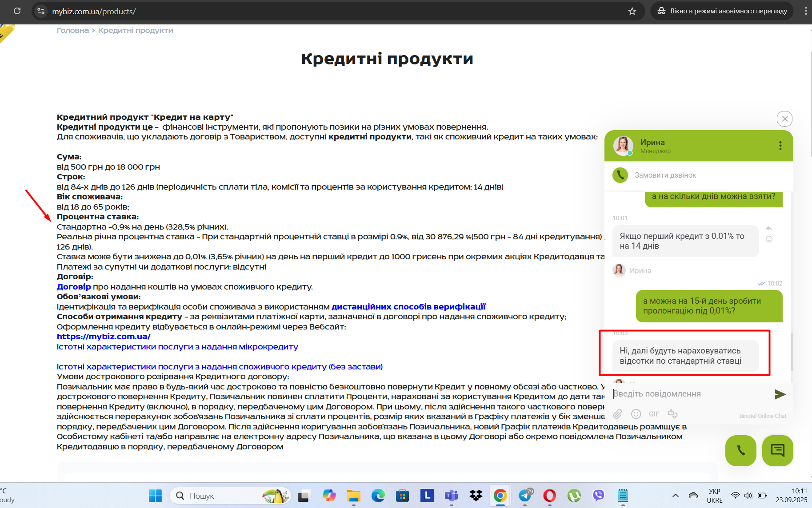
Task: Open File Explorer from the taskbar
Action: pos(354,496)
